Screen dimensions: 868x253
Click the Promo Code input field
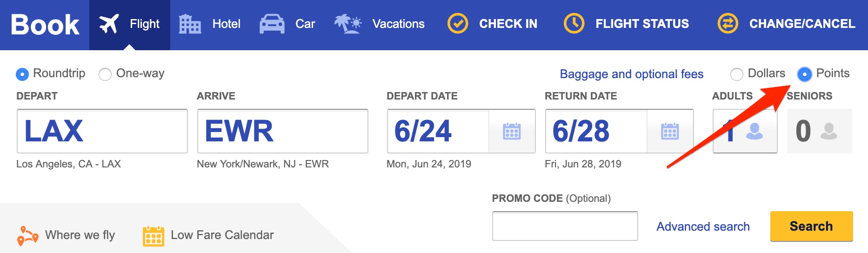(565, 226)
